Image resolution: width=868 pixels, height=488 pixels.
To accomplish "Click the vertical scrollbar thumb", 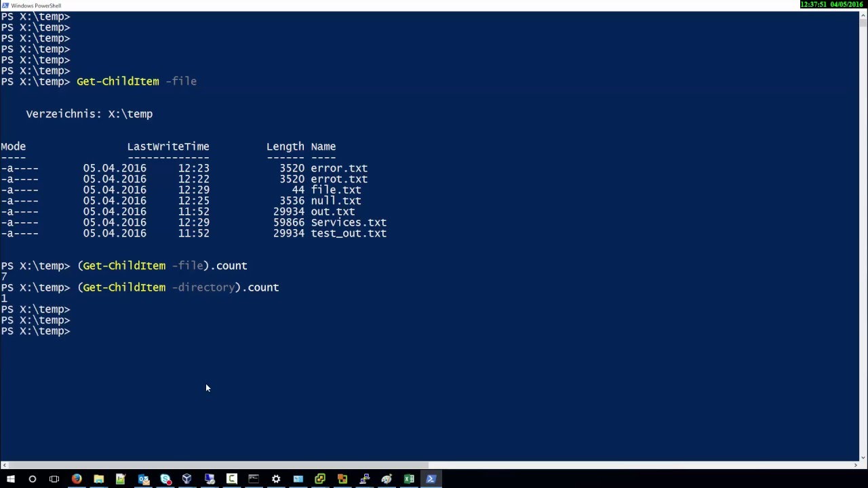I will (x=863, y=23).
